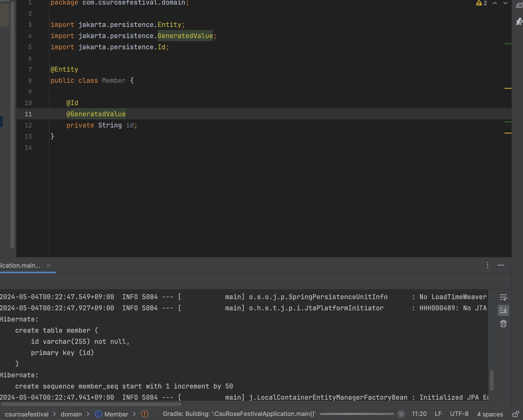
Task: Click the SpringPersistenceUnitInfo log line
Action: [243, 297]
